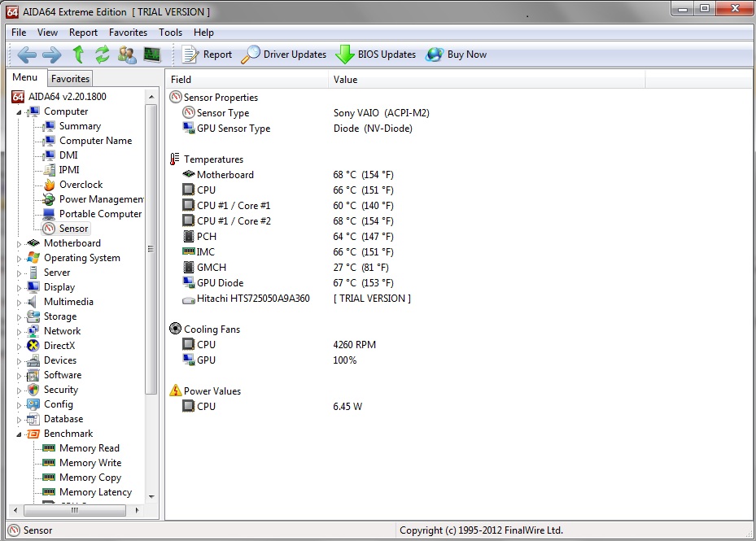Switch to the Favorites tab
Screen dimensions: 756x541
tap(70, 79)
